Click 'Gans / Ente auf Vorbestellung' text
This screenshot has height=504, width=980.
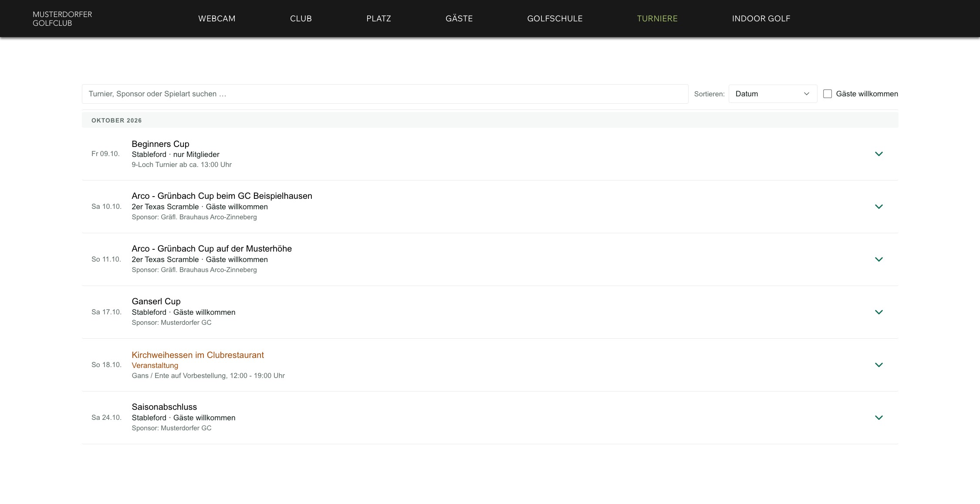point(179,375)
